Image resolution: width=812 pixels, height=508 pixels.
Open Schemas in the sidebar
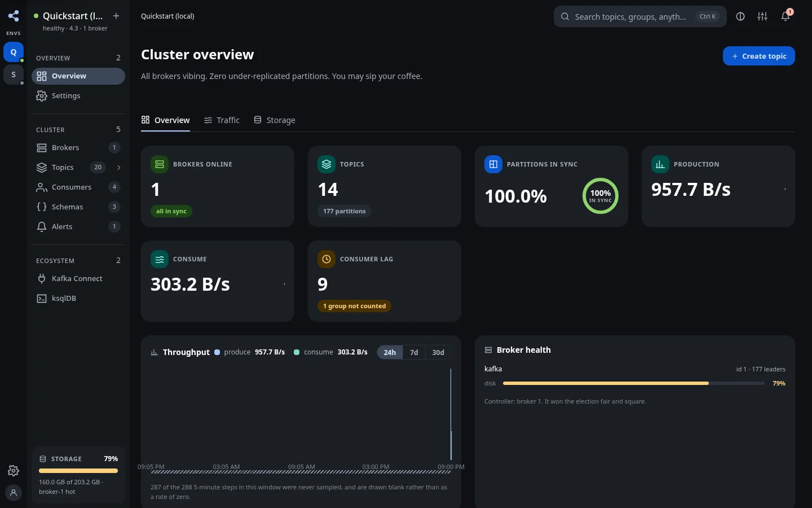pos(78,207)
